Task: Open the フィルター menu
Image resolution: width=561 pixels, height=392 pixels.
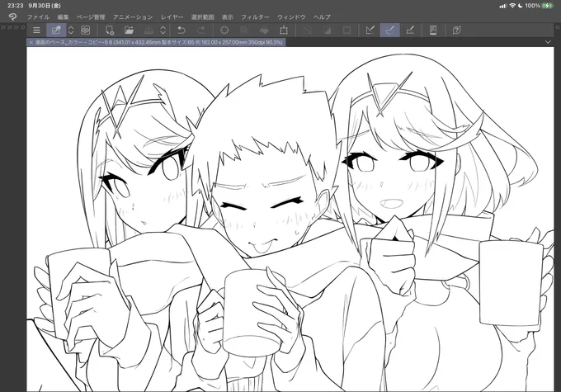Action: 255,17
